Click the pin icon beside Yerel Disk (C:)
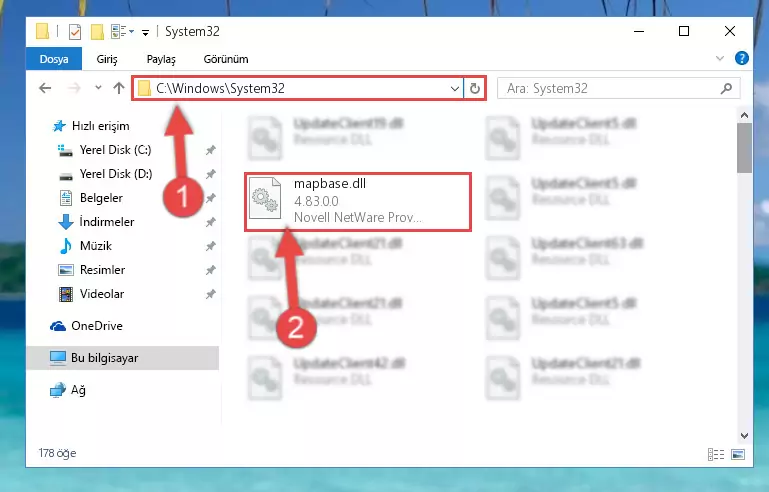 [x=210, y=150]
